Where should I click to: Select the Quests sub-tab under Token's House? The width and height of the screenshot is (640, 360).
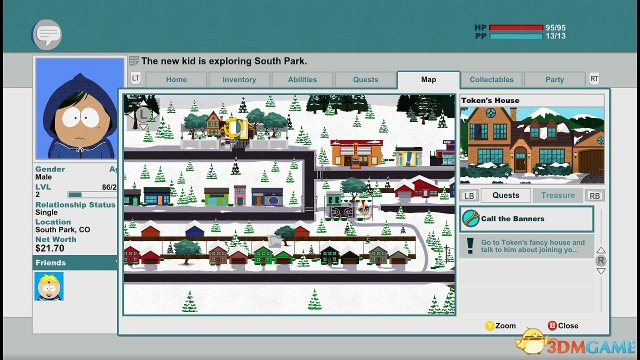point(506,195)
